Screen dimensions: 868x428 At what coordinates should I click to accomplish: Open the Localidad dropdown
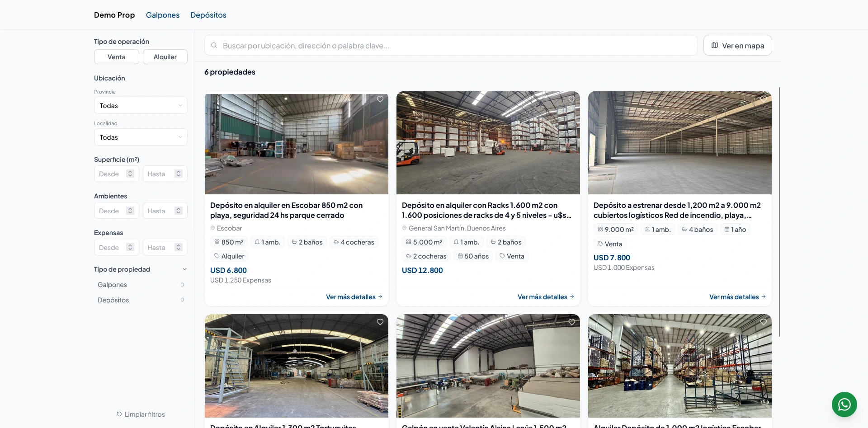tap(141, 137)
